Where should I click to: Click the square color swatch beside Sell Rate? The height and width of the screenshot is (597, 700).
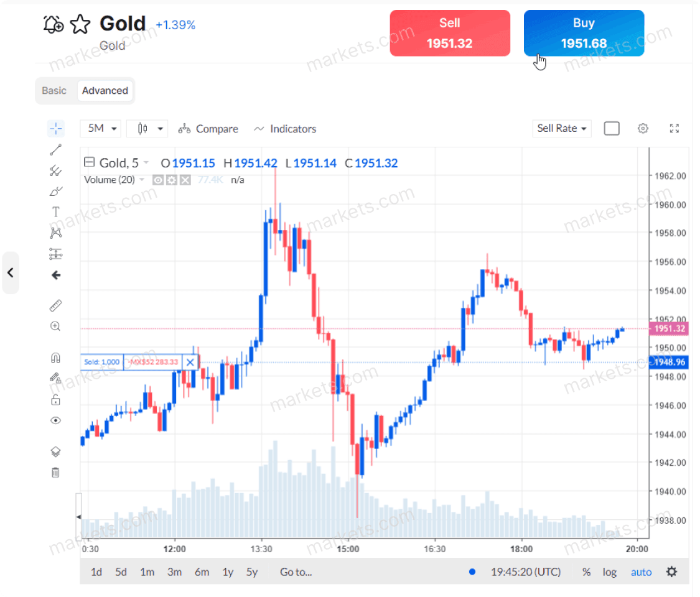[612, 129]
